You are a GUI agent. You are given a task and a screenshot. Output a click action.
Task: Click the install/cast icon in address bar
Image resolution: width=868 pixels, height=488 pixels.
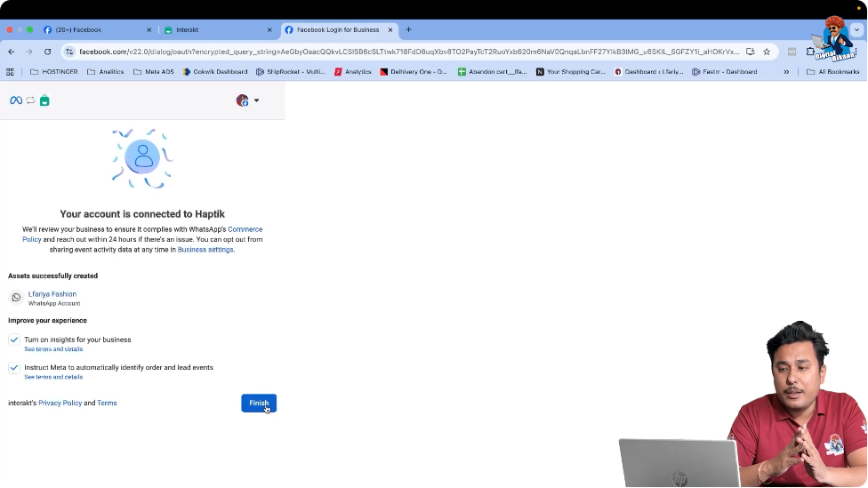(750, 52)
